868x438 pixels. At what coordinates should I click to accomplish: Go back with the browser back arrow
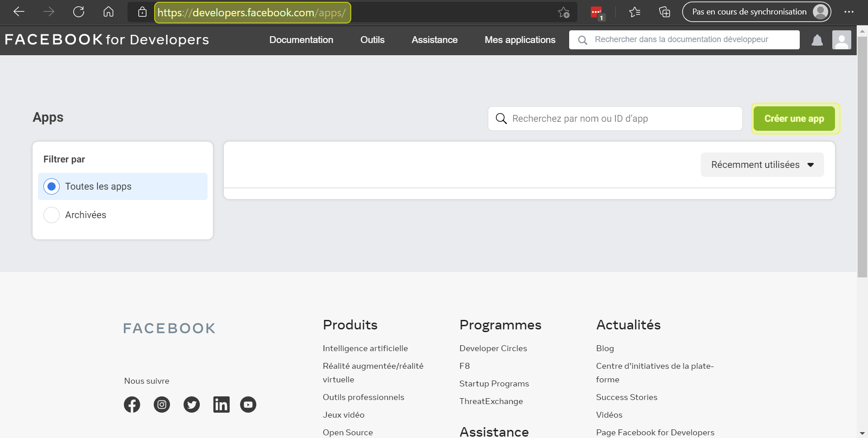[x=19, y=12]
